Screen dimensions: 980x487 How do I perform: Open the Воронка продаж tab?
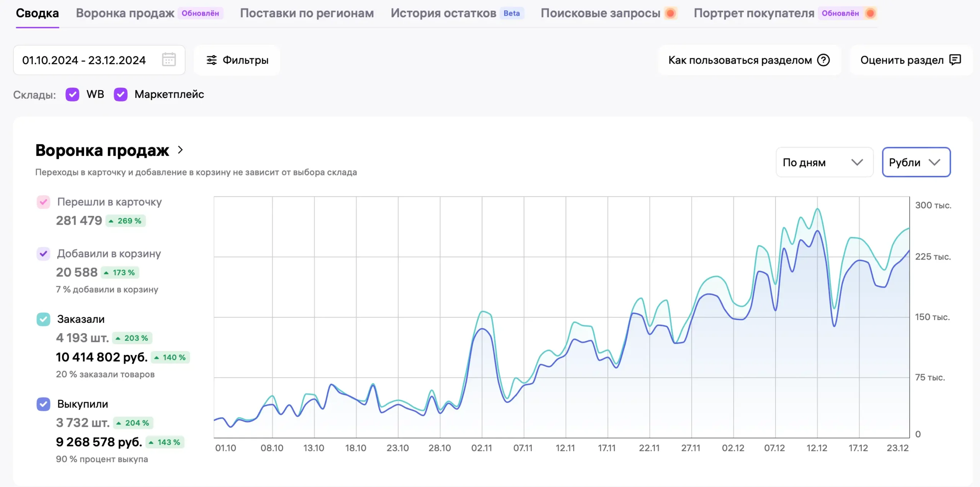point(125,13)
